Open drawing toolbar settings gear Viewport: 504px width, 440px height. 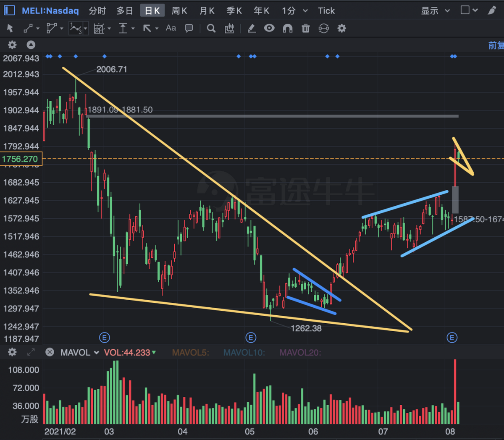click(x=342, y=28)
